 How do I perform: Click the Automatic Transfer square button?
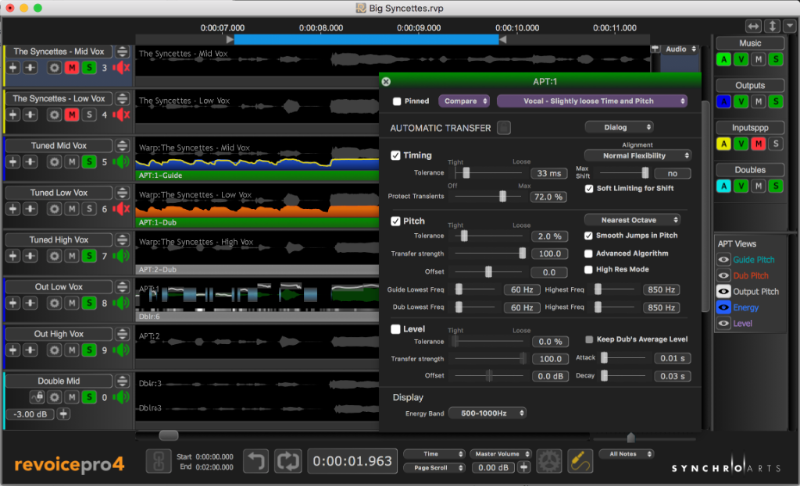pyautogui.click(x=504, y=127)
